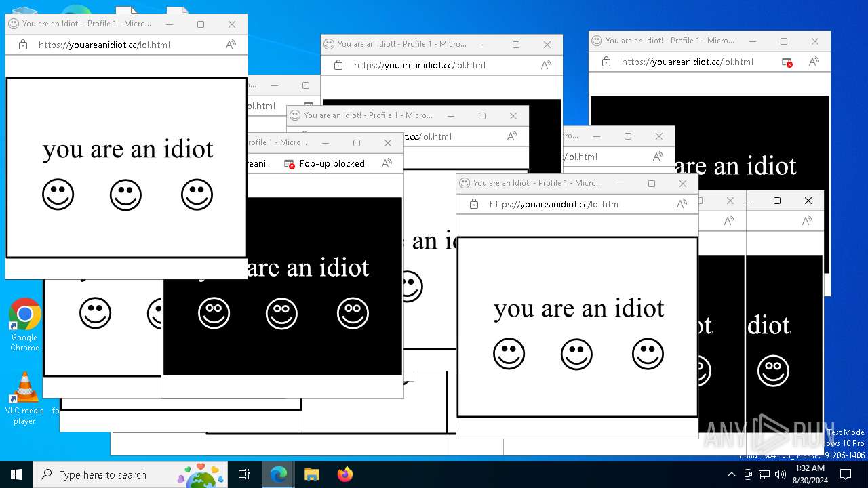Click Read aloud icon in top-right Edge window
868x488 pixels.
(x=814, y=62)
